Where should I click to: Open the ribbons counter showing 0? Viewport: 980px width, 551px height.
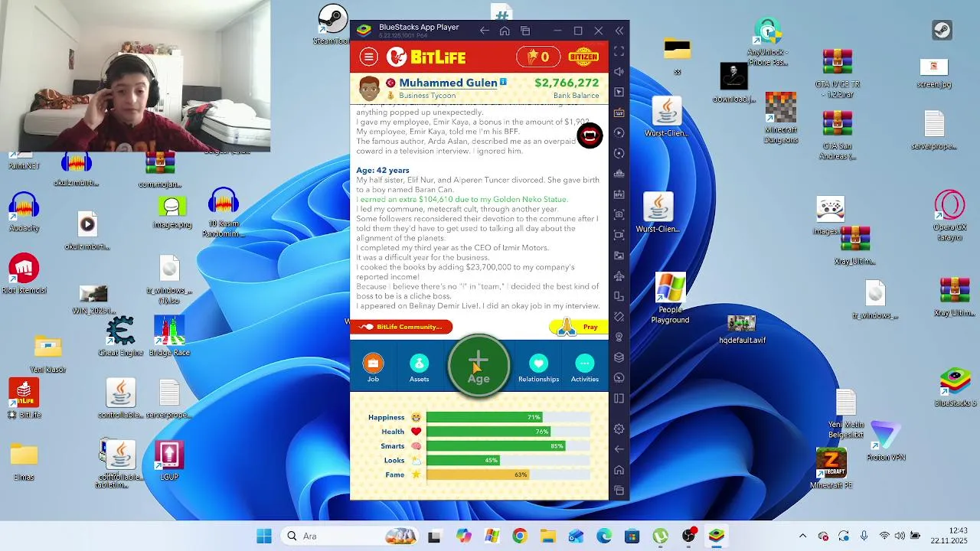(538, 57)
